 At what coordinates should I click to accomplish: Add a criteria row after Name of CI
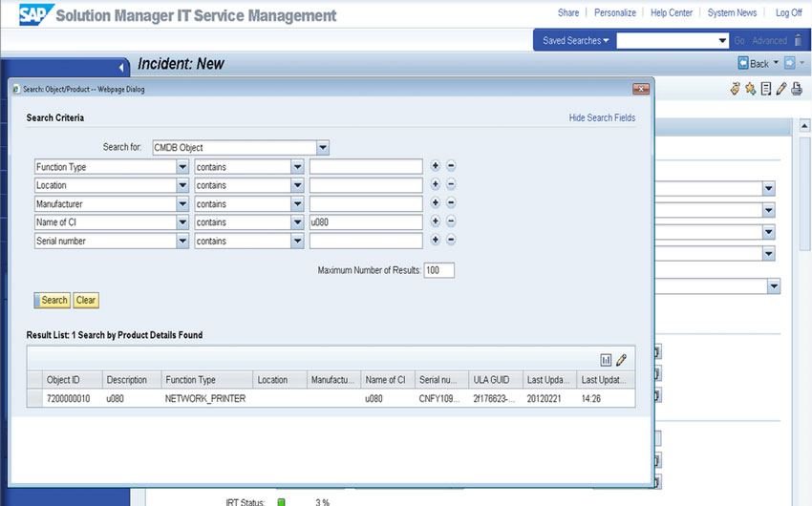click(x=435, y=221)
